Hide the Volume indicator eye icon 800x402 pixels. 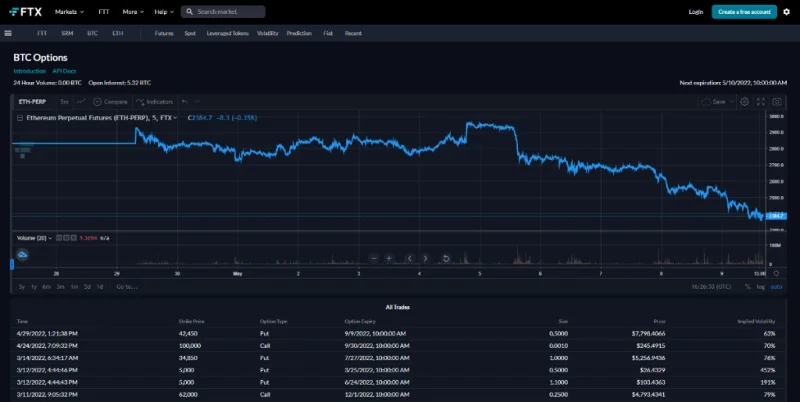[x=59, y=238]
